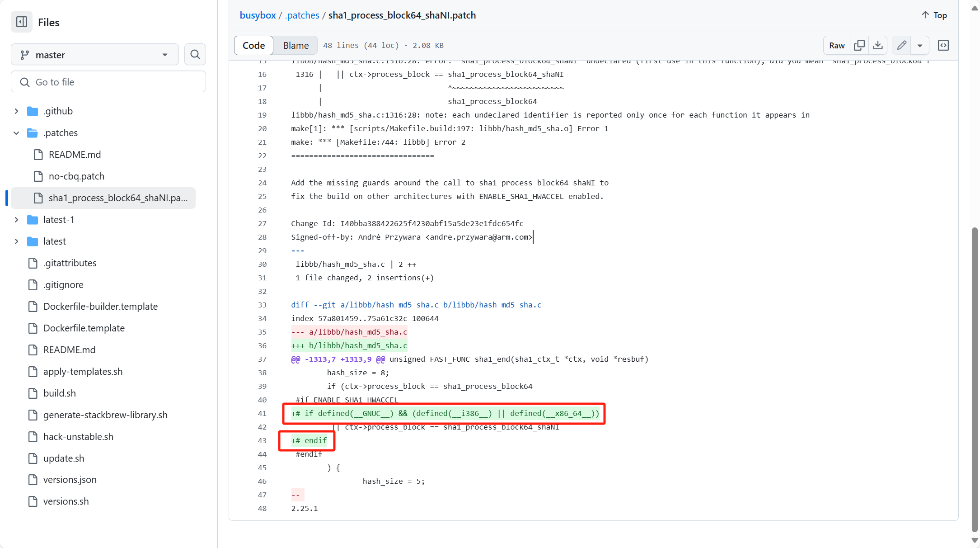Open more edit options dropdown arrow
980x548 pixels.
pyautogui.click(x=920, y=45)
